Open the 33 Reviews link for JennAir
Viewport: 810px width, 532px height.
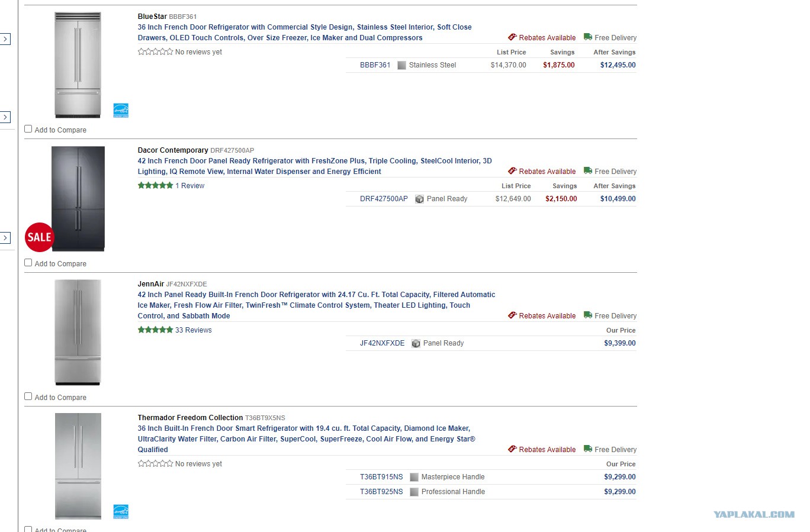194,330
